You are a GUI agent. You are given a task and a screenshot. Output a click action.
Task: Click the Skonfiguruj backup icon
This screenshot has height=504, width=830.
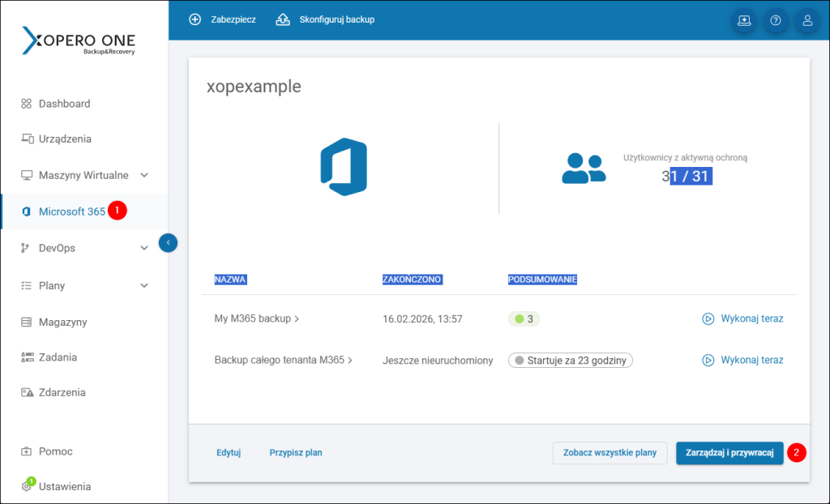282,19
